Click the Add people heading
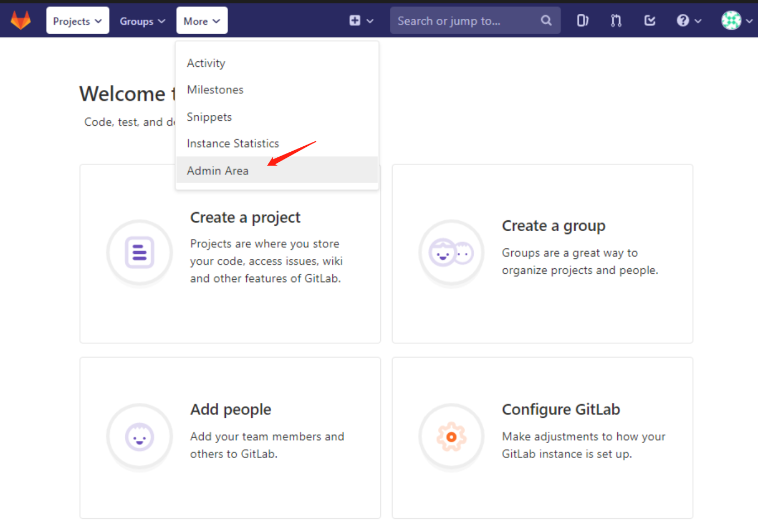758x532 pixels. point(231,409)
